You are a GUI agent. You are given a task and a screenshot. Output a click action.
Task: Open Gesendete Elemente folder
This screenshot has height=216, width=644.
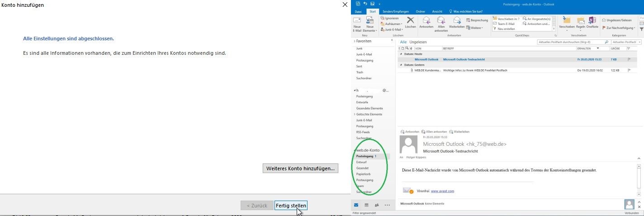click(x=369, y=108)
